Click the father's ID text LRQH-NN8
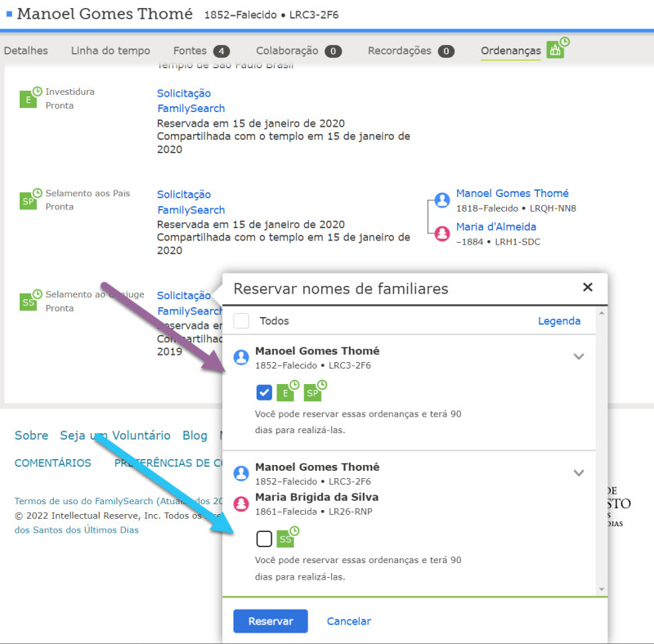654x644 pixels. (x=553, y=208)
